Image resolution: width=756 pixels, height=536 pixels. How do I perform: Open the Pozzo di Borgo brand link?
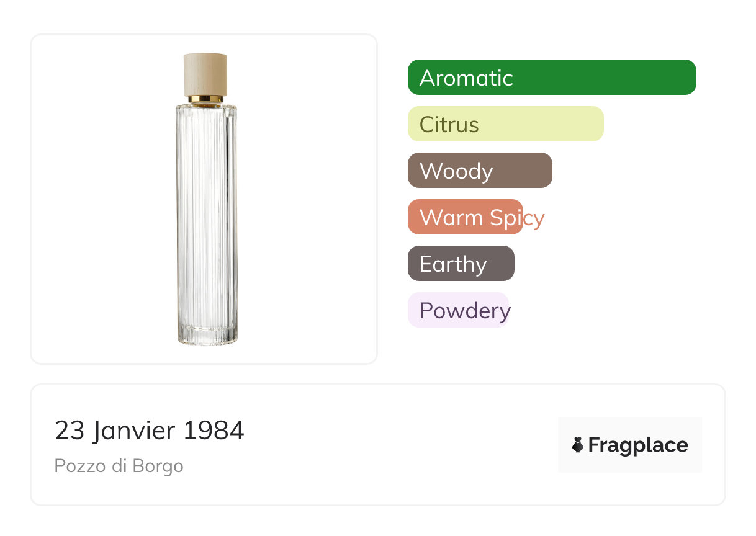click(x=119, y=466)
